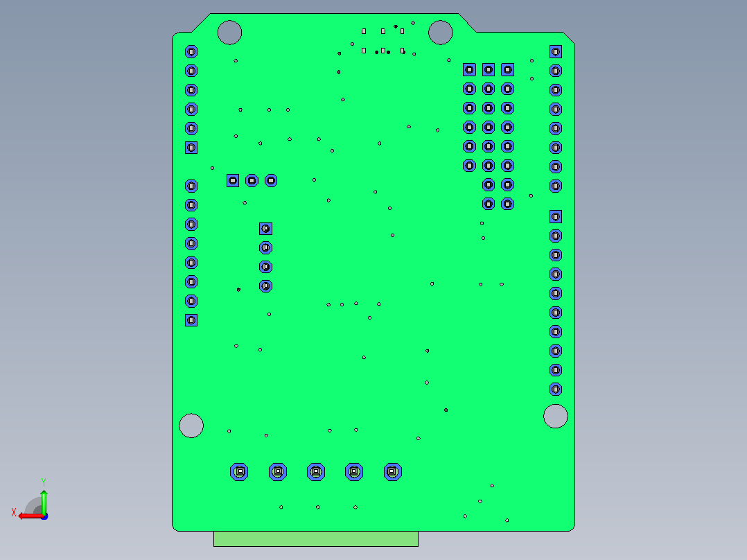
Task: Select the bottom-right mounting hole of the board
Action: pyautogui.click(x=556, y=416)
